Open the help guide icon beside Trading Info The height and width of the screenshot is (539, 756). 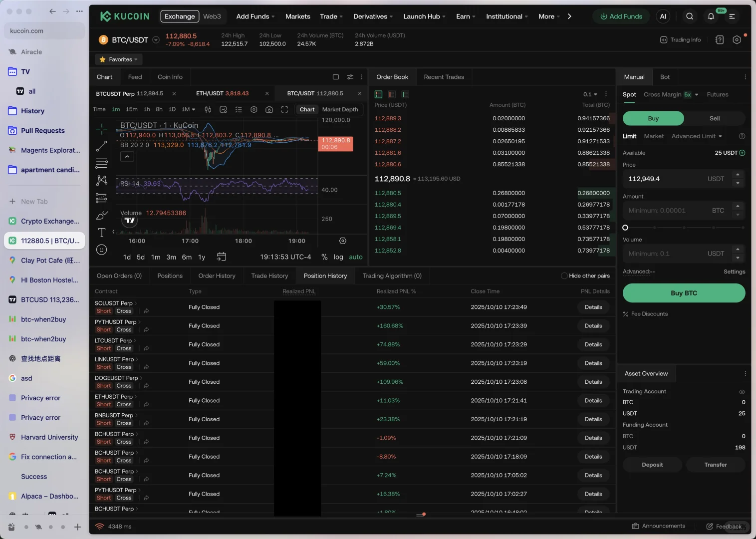click(x=720, y=40)
